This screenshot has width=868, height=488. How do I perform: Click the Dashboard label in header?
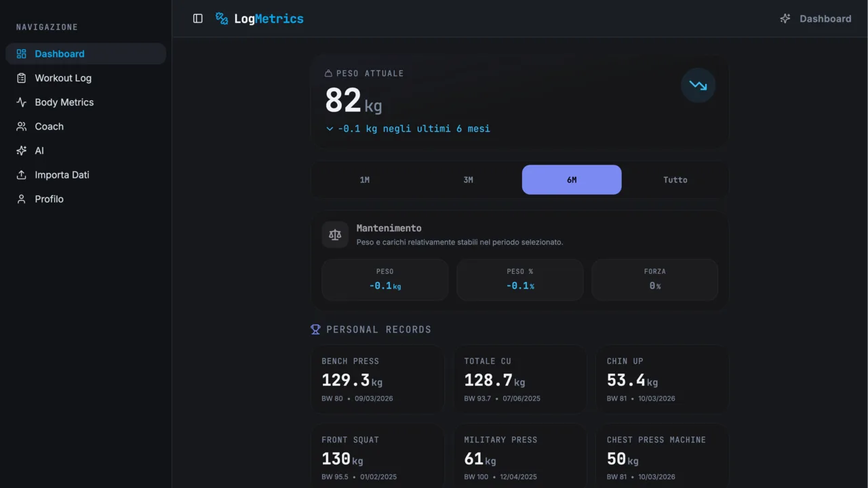(x=825, y=18)
